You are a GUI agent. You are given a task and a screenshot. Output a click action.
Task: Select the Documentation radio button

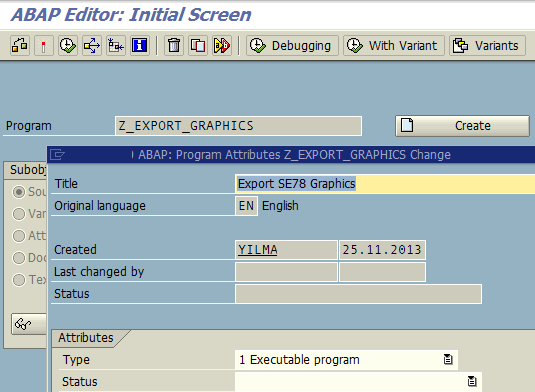pos(19,258)
